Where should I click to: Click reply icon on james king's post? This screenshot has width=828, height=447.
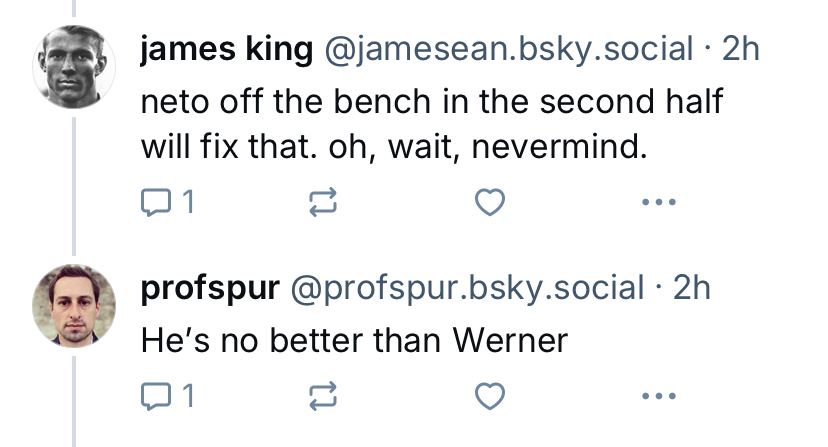coord(157,204)
